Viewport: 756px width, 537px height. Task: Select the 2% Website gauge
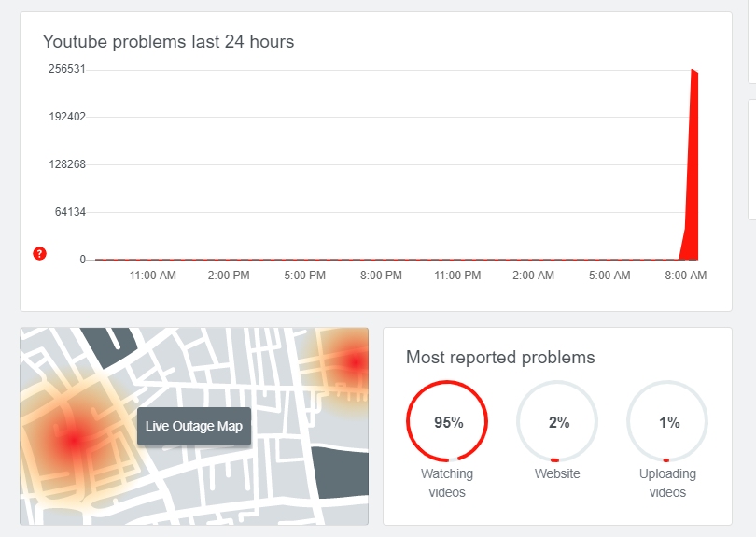tap(558, 422)
